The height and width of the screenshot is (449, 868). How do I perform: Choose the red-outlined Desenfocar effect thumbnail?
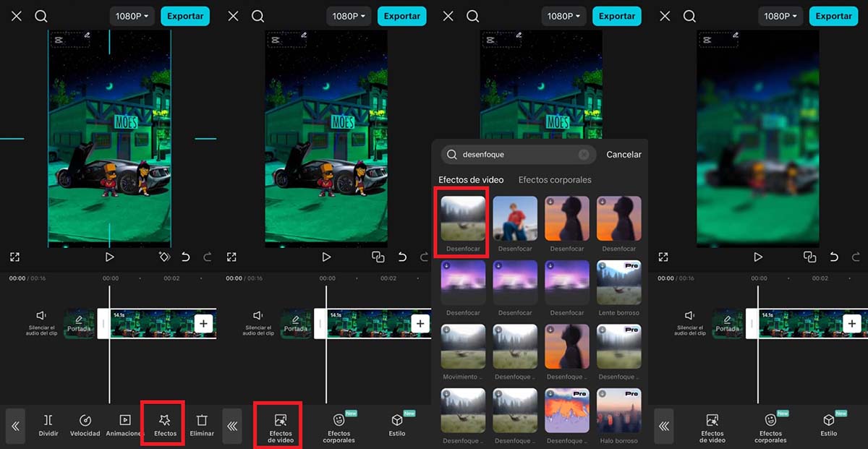[x=463, y=221]
